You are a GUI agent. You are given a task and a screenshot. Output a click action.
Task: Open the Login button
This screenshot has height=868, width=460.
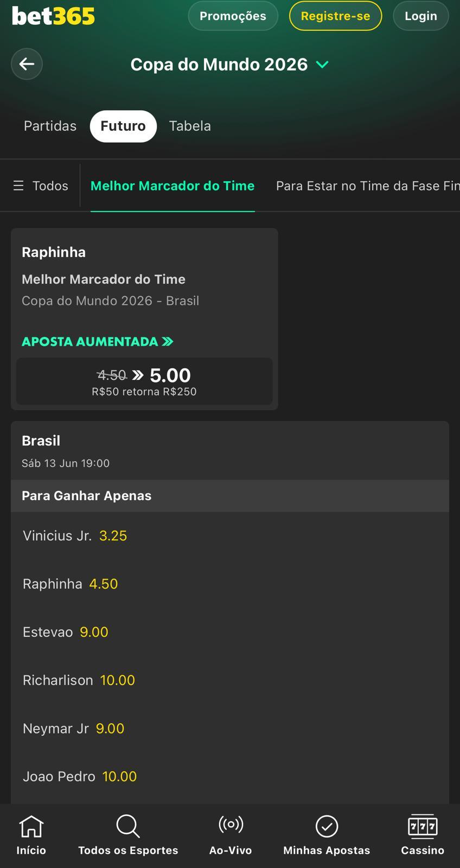pos(420,16)
